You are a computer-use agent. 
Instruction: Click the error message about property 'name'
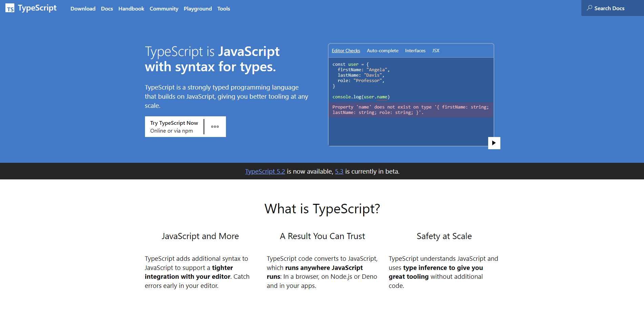point(411,110)
